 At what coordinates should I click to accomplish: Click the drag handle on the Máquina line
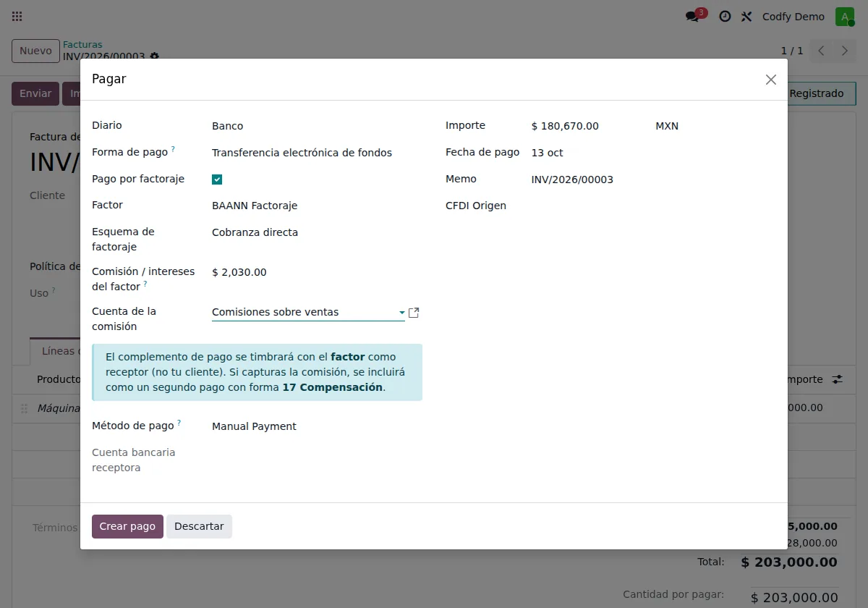pos(24,408)
